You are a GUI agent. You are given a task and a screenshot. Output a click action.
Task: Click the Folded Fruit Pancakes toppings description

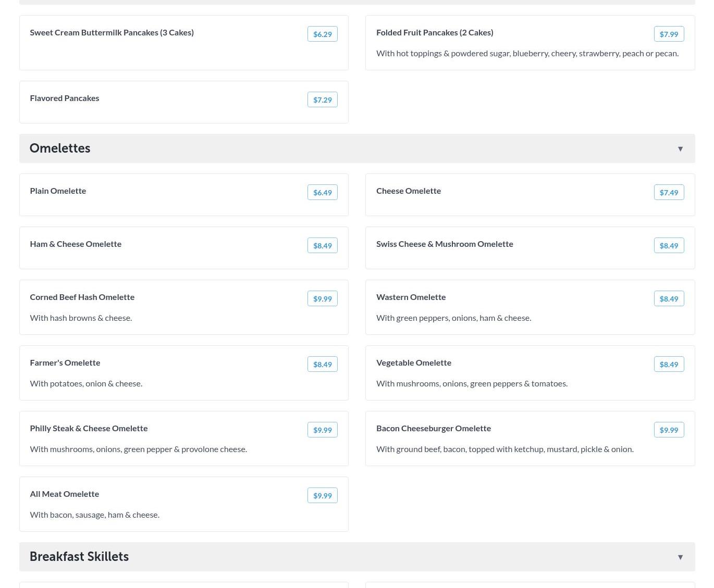(527, 53)
